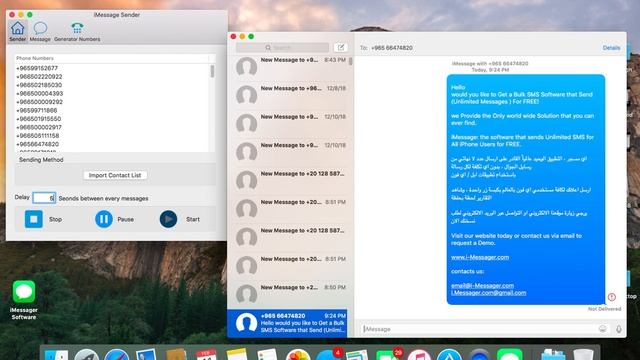This screenshot has width=640, height=360.
Task: Select phone number +966500002917
Action: tap(39, 127)
